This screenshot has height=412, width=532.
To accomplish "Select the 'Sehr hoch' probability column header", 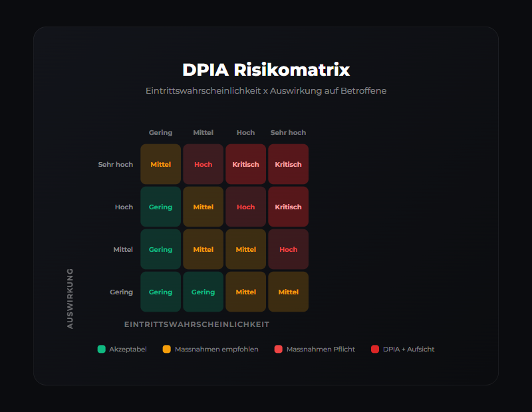I will click(x=288, y=132).
